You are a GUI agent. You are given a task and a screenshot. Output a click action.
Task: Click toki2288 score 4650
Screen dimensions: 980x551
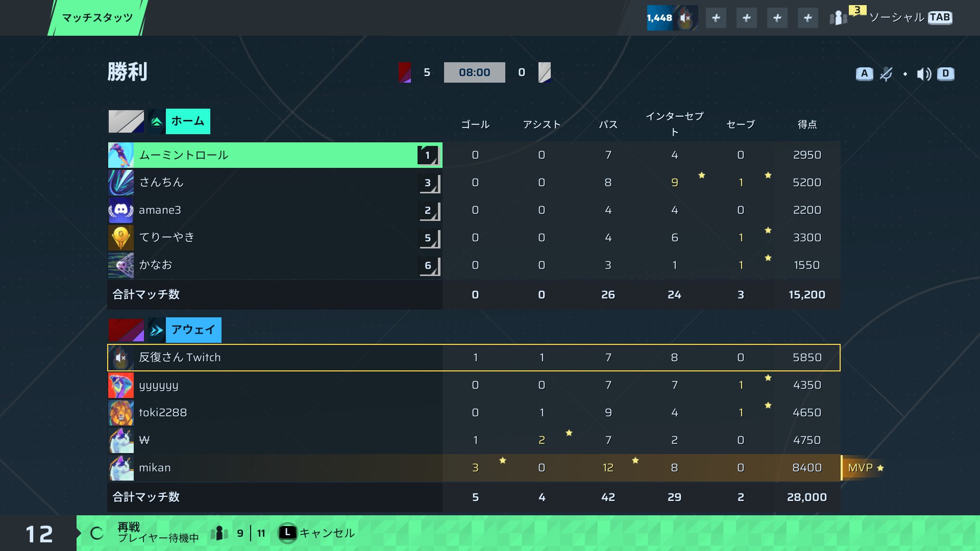click(807, 413)
